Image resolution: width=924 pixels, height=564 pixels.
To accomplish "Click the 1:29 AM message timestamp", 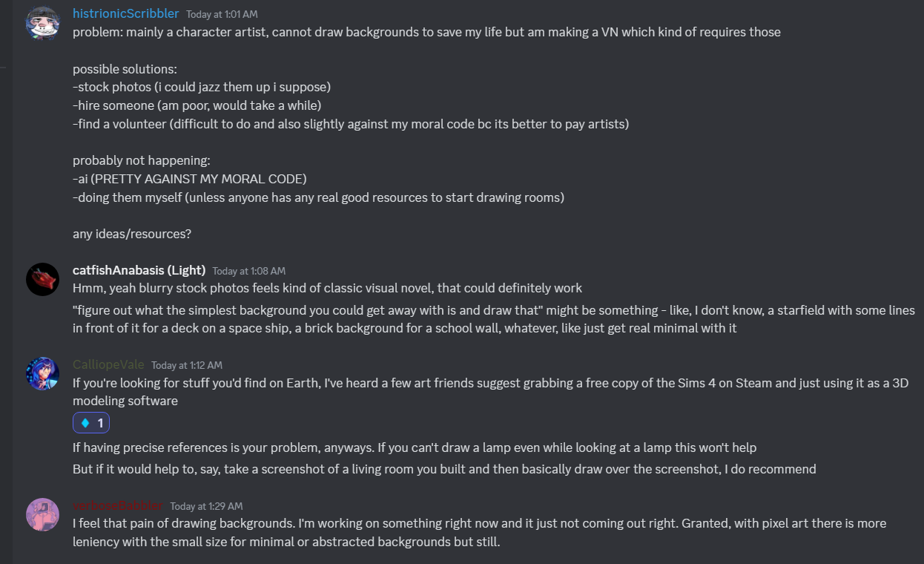I will click(206, 507).
